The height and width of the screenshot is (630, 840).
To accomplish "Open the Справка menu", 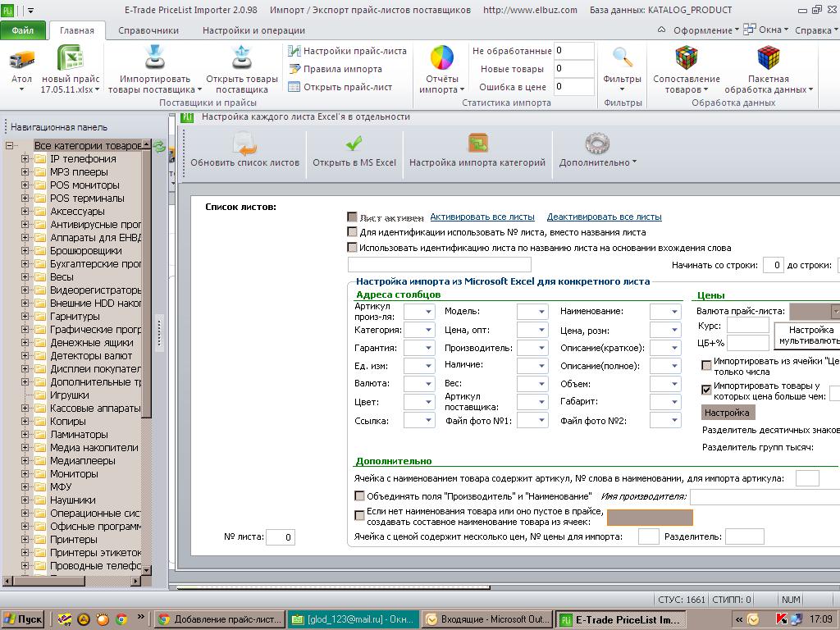I will tap(816, 30).
